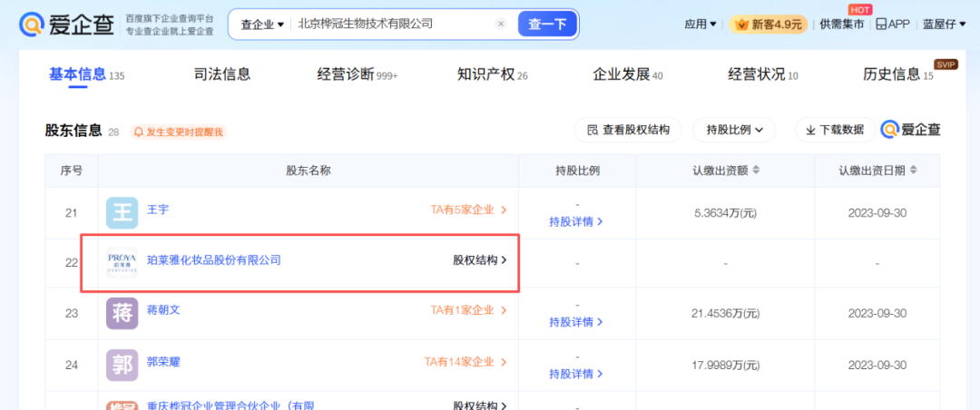Click the 下载数据 button

click(835, 131)
